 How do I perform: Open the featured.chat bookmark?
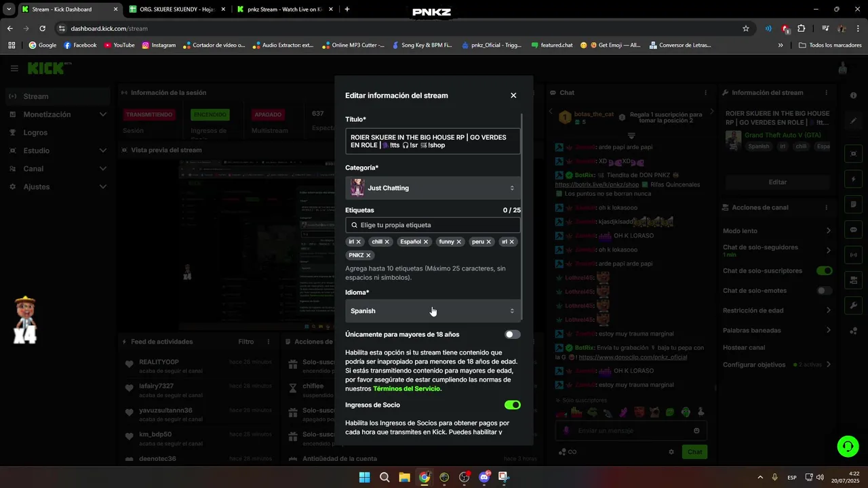[x=551, y=45]
